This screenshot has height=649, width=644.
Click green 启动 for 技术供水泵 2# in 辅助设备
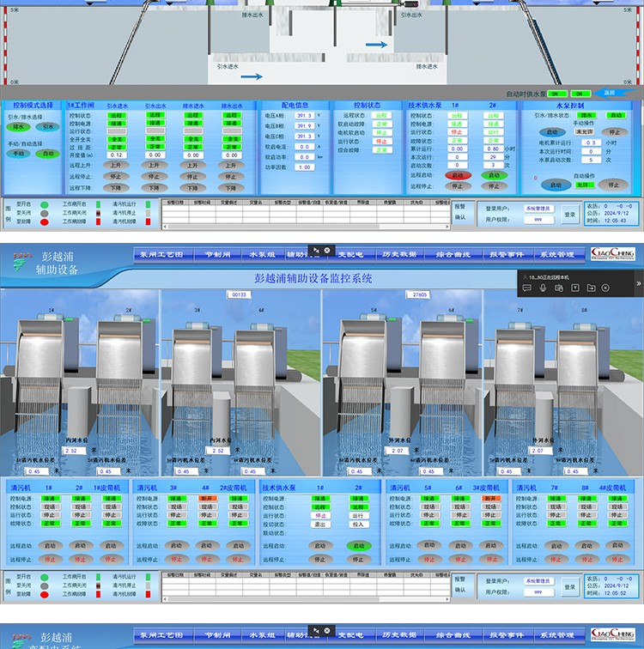(x=359, y=546)
